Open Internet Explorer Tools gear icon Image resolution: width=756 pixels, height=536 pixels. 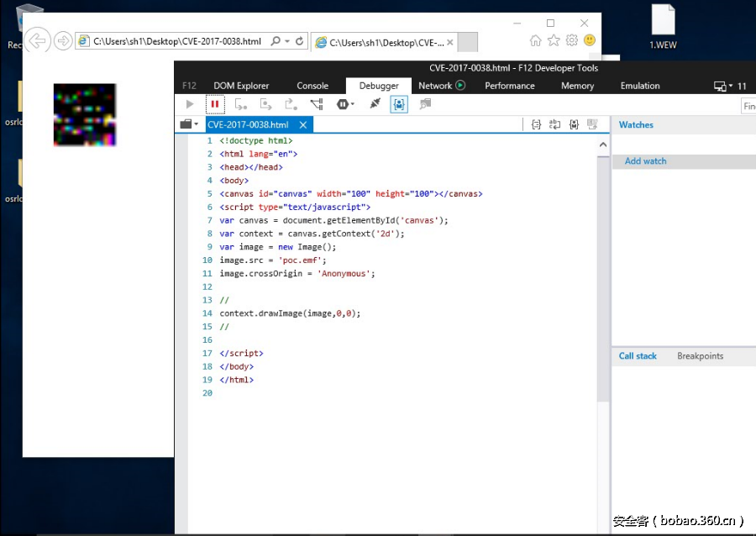[x=572, y=40]
